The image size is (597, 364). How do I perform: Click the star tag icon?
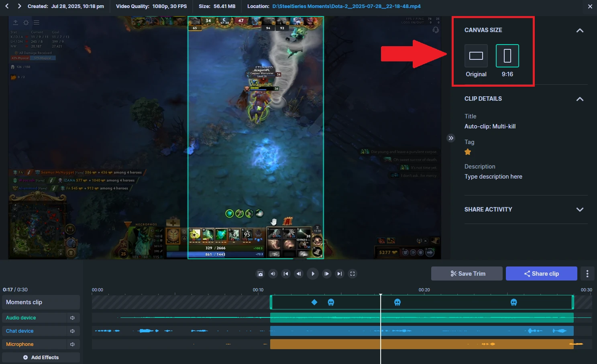pyautogui.click(x=468, y=152)
